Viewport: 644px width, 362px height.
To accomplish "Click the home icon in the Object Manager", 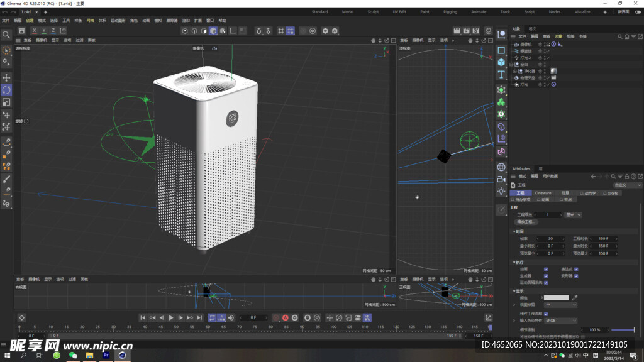I will click(627, 36).
